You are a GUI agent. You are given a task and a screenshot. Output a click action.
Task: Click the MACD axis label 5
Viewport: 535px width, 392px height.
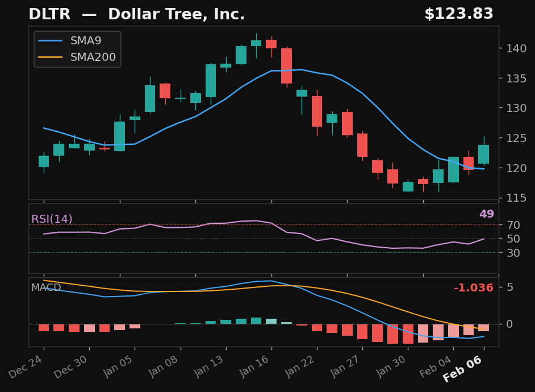510,287
